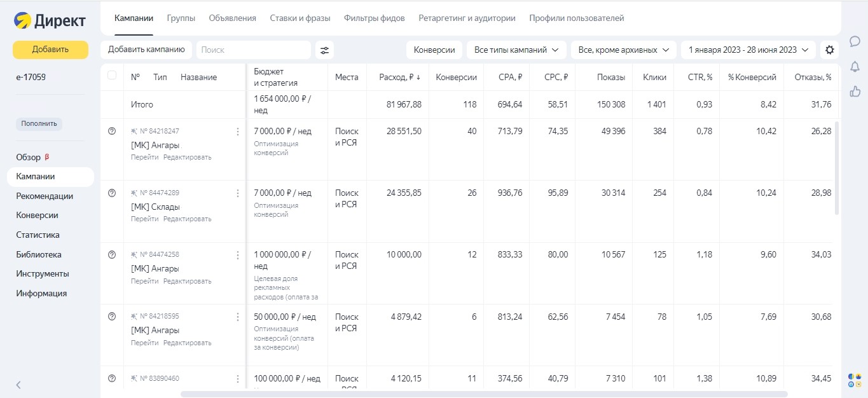Open table column settings gear
The width and height of the screenshot is (868, 398).
coord(829,50)
